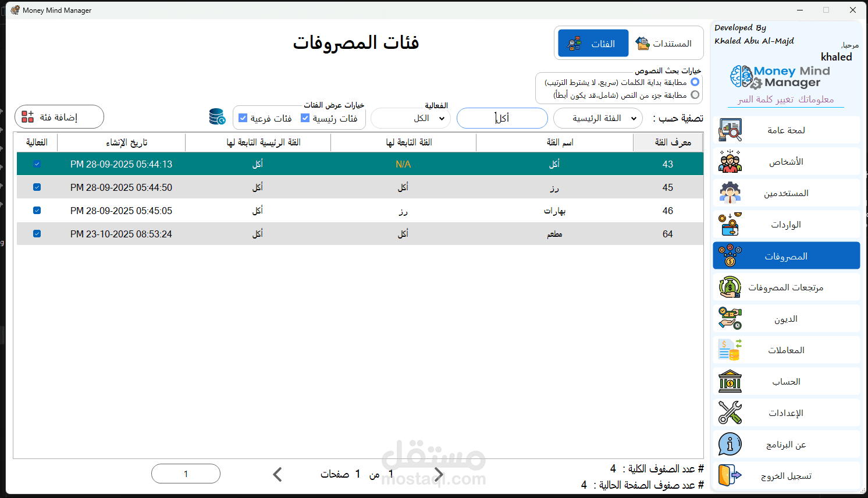868x498 pixels.
Task: Select the المصروفات expenses coins icon
Action: (x=730, y=255)
